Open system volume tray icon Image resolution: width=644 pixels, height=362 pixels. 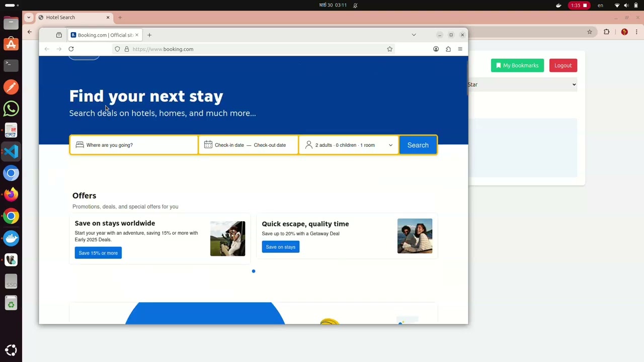[626, 5]
